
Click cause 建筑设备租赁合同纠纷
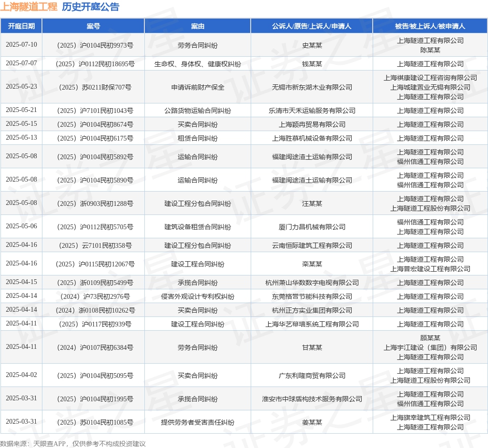[x=198, y=227]
